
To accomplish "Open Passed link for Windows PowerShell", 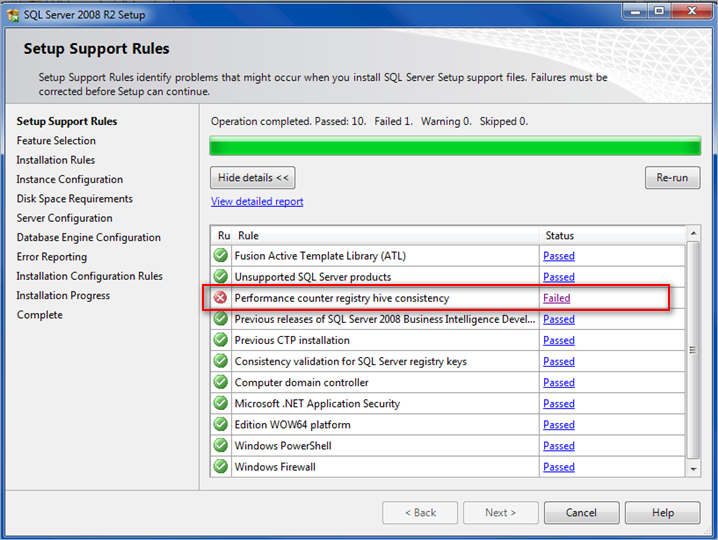I will click(x=559, y=446).
